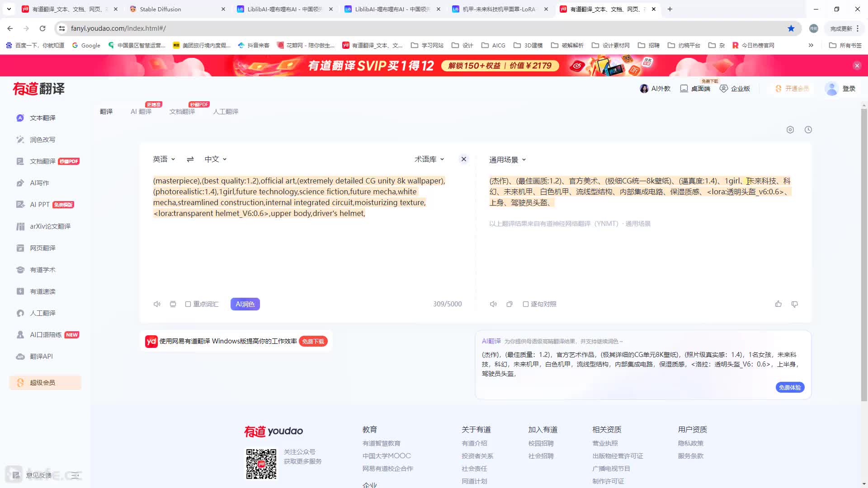Image resolution: width=868 pixels, height=488 pixels.
Task: Copy the translation result icon
Action: [509, 304]
